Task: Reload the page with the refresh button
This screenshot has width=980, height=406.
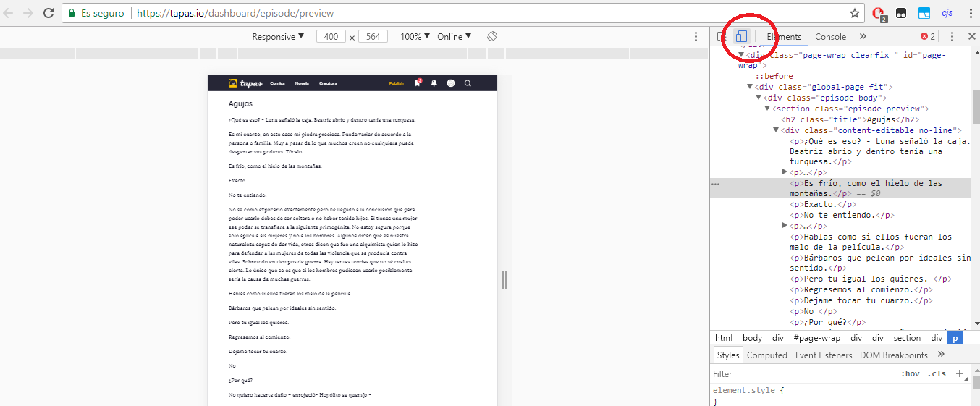Action: click(48, 13)
